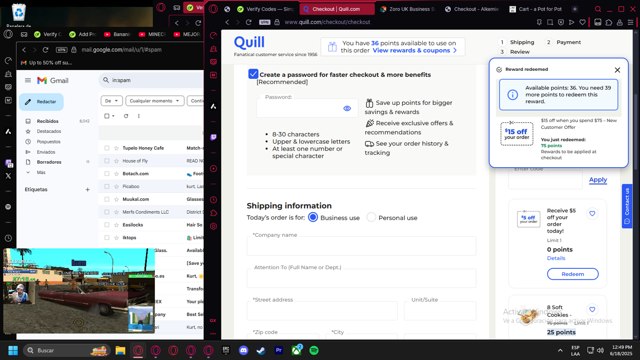Select the Personal use radio button
This screenshot has width=640, height=360.
pyautogui.click(x=371, y=218)
